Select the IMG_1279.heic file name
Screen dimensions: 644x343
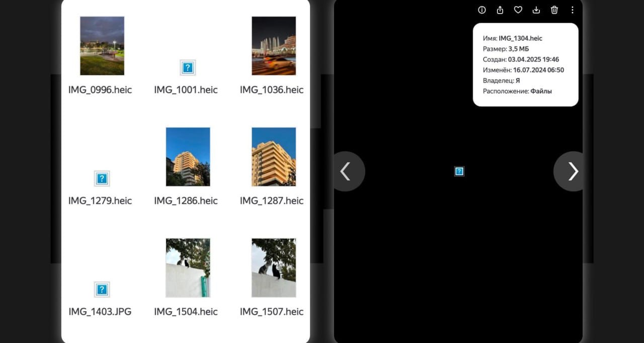coord(100,200)
